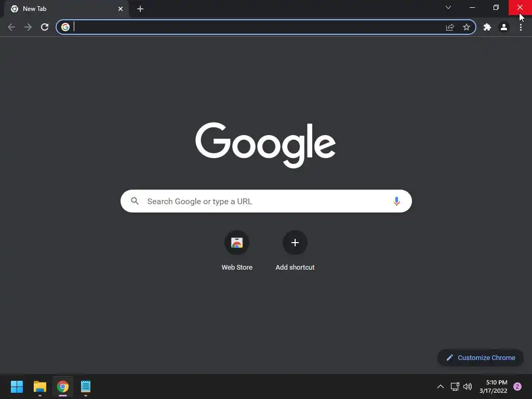The image size is (532, 399).
Task: Expand the tab search chevron
Action: 448,7
